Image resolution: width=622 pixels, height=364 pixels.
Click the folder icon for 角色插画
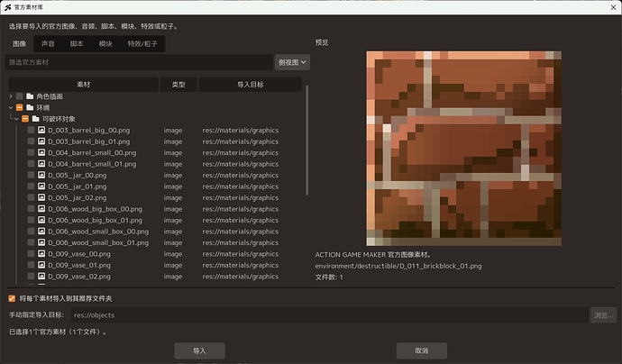tap(30, 96)
